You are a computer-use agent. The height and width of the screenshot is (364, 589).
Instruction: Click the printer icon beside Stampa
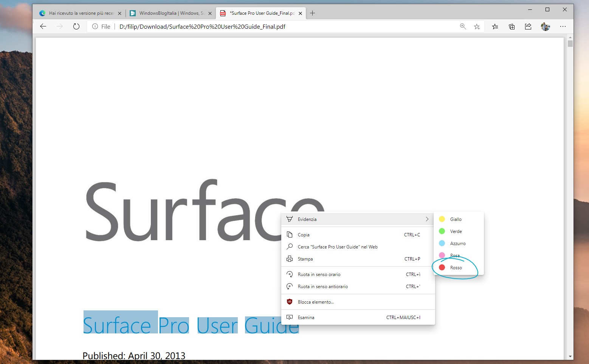pos(290,259)
